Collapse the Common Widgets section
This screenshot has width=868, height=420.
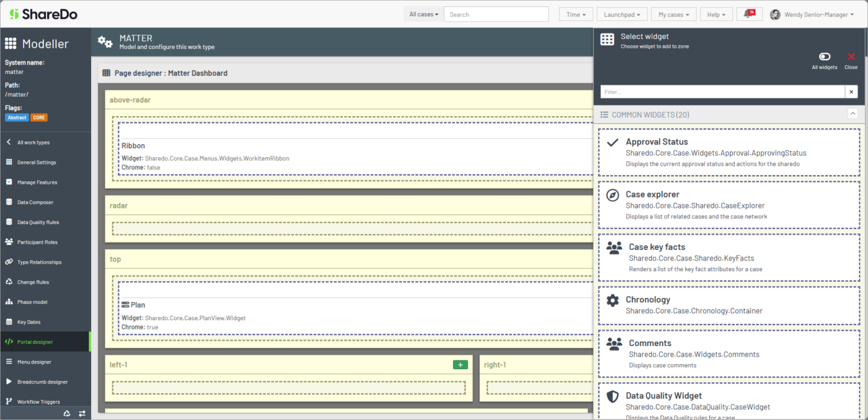[x=853, y=114]
